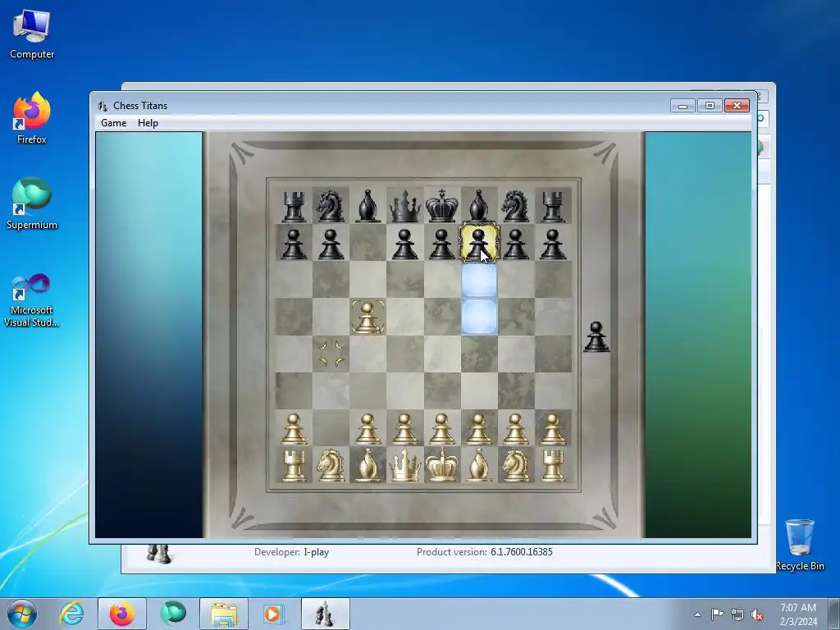Move pawn to the farther blue highlighted square

(x=479, y=317)
